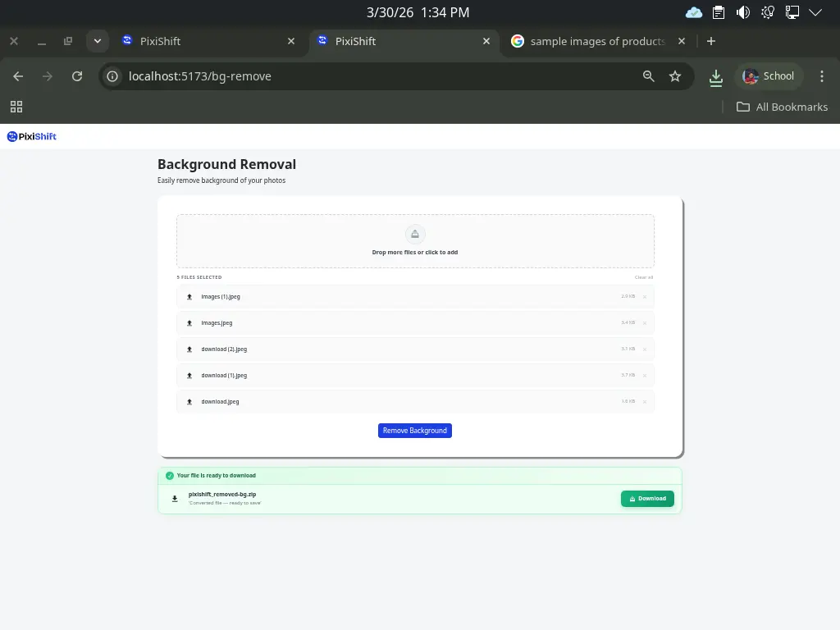Viewport: 840px width, 630px height.
Task: Close the first PixiShift tab
Action: pyautogui.click(x=291, y=41)
